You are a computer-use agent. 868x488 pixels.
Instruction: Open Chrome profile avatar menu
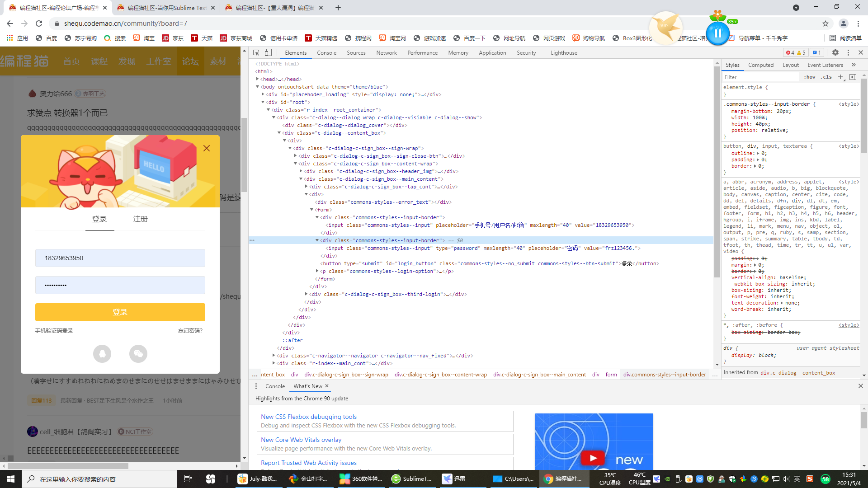844,23
